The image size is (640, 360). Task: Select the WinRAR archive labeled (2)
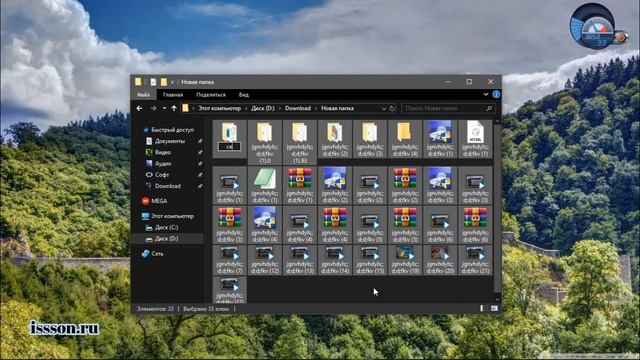[405, 185]
